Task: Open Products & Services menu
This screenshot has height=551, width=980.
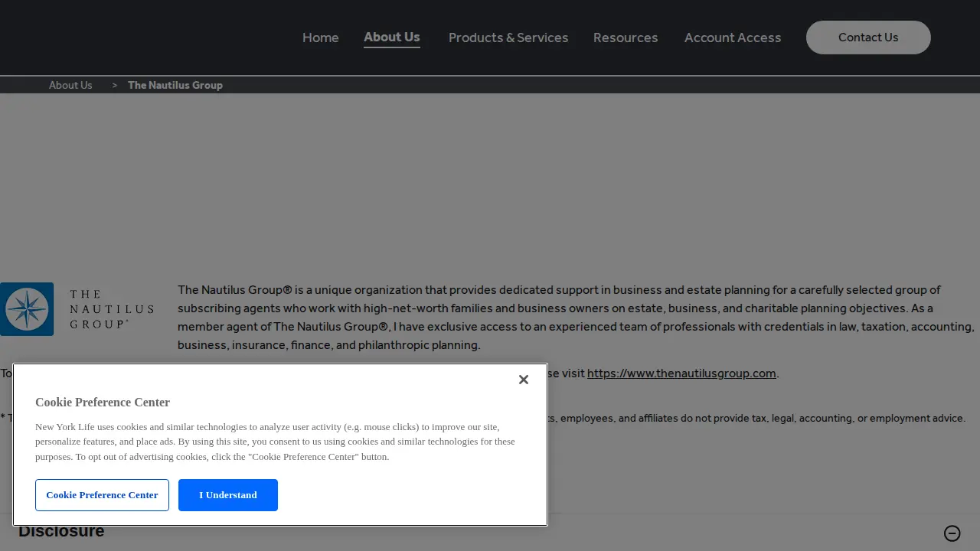Action: click(x=508, y=37)
